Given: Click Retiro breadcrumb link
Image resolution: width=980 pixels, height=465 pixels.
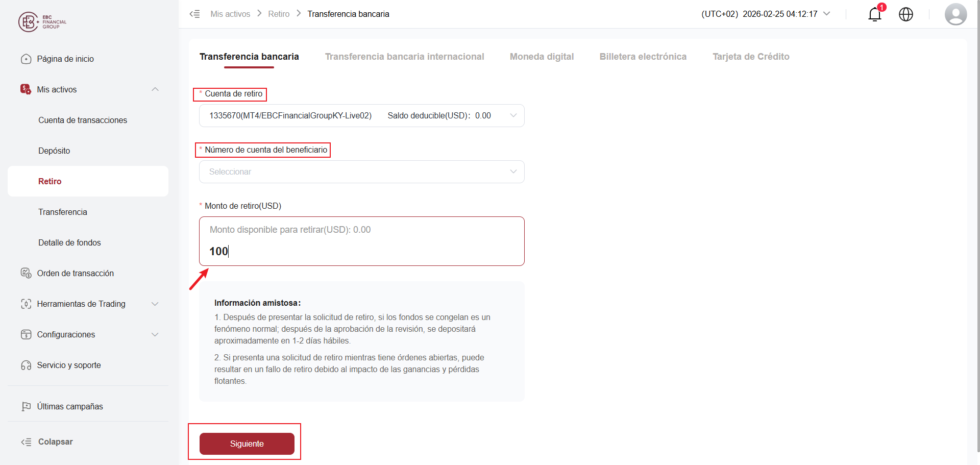Looking at the screenshot, I should 279,14.
